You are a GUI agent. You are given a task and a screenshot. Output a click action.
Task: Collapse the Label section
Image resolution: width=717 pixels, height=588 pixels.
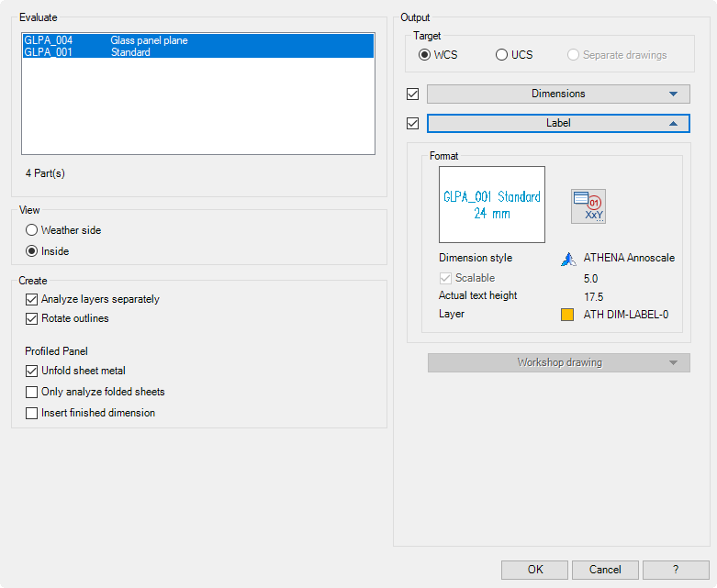pyautogui.click(x=558, y=123)
